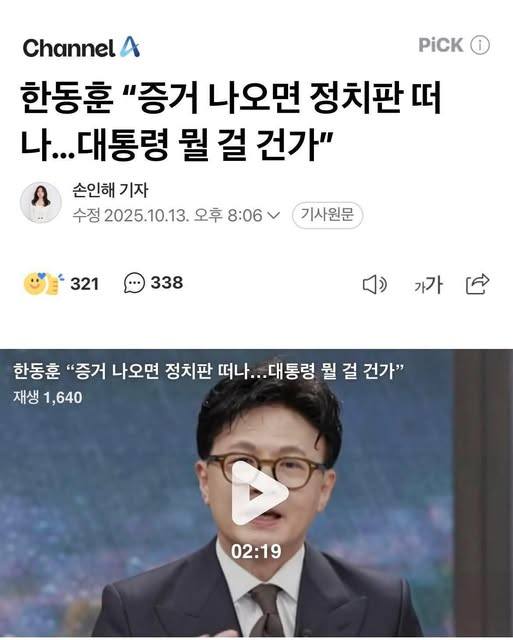
Task: Tap the reporter profile photo
Action: click(x=41, y=203)
